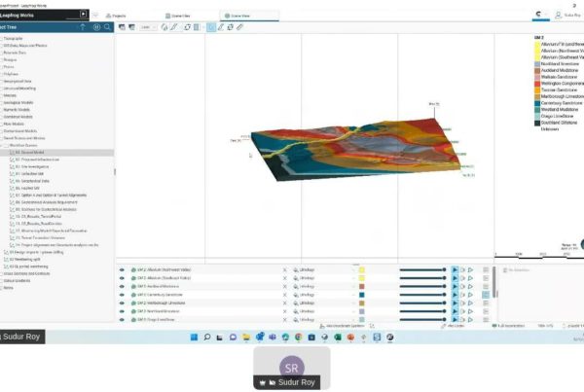584x392 pixels.
Task: Open PowerPoint from the taskbar
Action: point(350,338)
